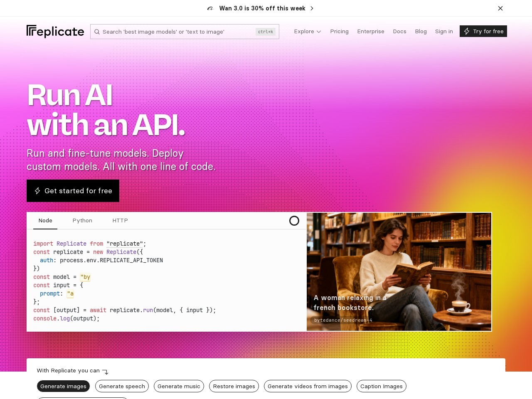This screenshot has width=532, height=399.
Task: Switch to the HTTP code tab
Action: pos(120,221)
